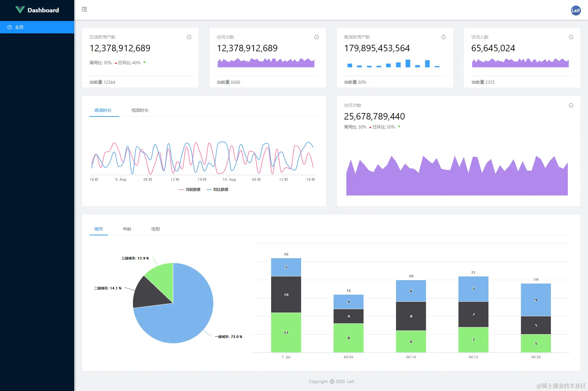
Task: Switch to the 性别 tab
Action: (x=155, y=229)
